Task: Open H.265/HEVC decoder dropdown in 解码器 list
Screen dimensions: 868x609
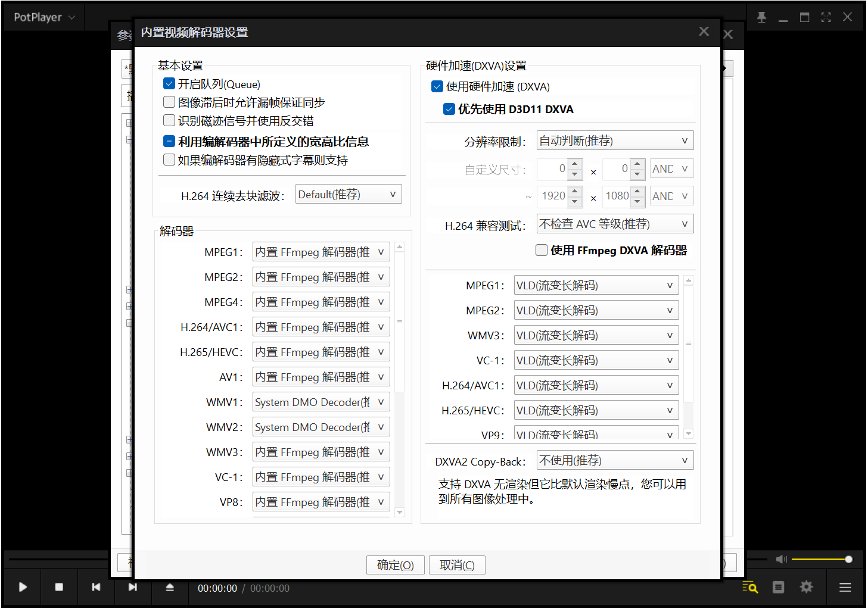Action: point(321,352)
